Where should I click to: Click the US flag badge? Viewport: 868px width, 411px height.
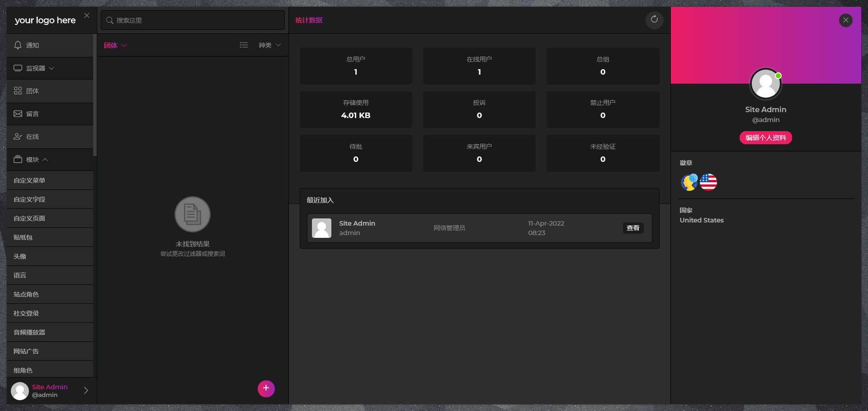click(x=708, y=182)
